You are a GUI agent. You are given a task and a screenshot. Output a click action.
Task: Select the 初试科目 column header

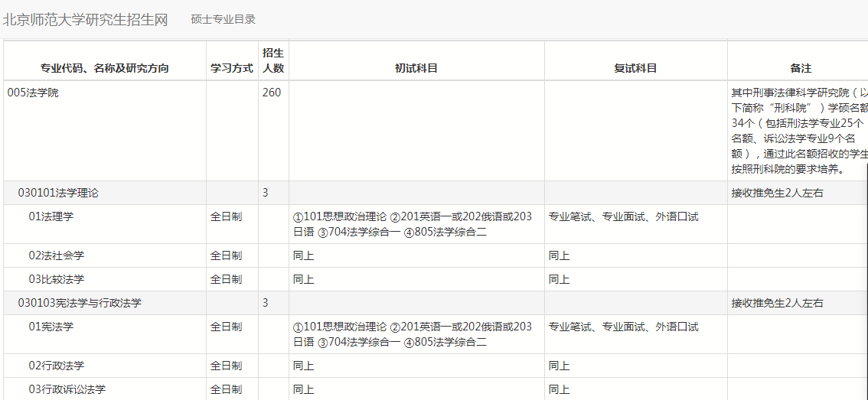click(x=416, y=68)
